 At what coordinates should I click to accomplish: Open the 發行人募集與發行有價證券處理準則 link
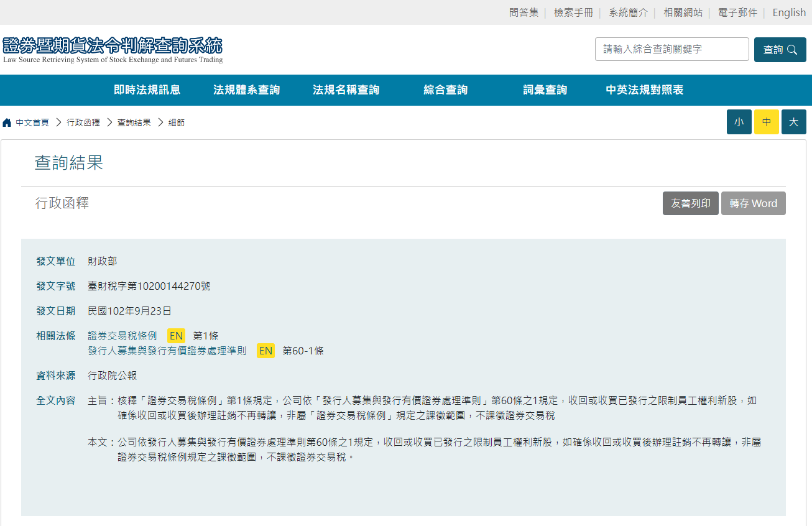(x=167, y=351)
